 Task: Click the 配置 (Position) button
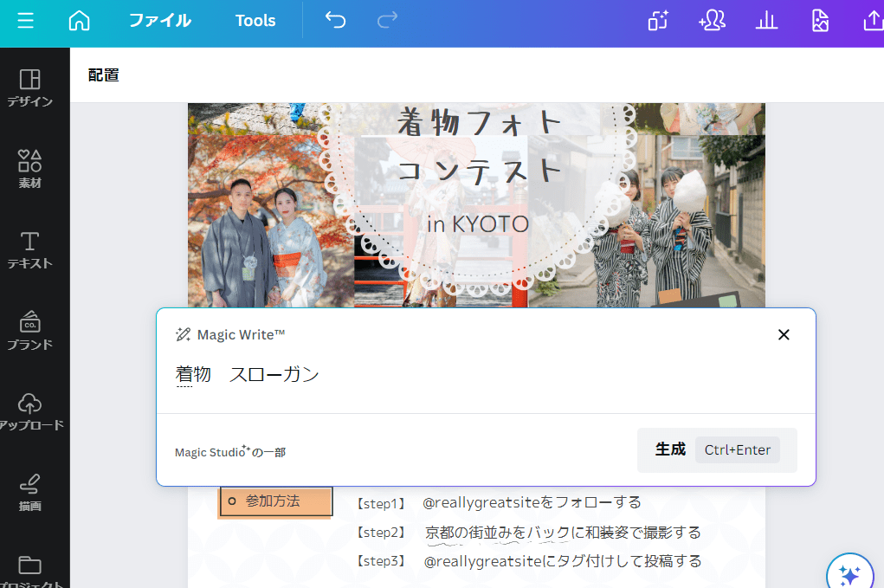(103, 76)
